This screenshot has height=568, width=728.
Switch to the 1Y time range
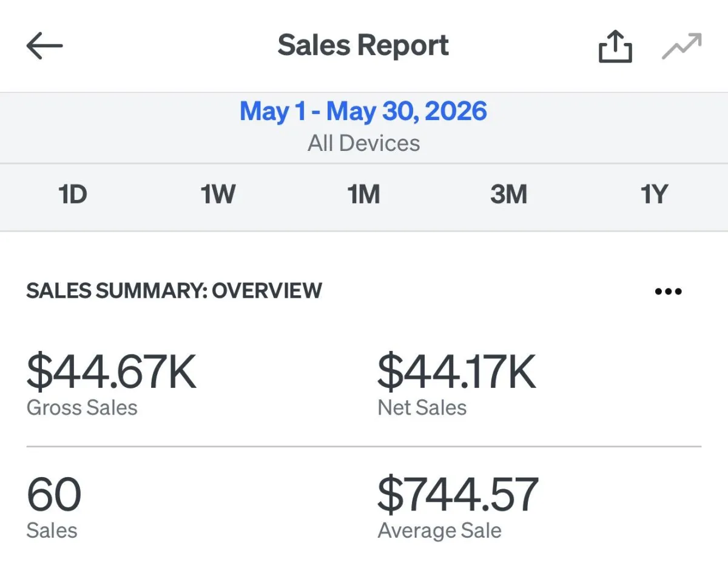pos(654,195)
